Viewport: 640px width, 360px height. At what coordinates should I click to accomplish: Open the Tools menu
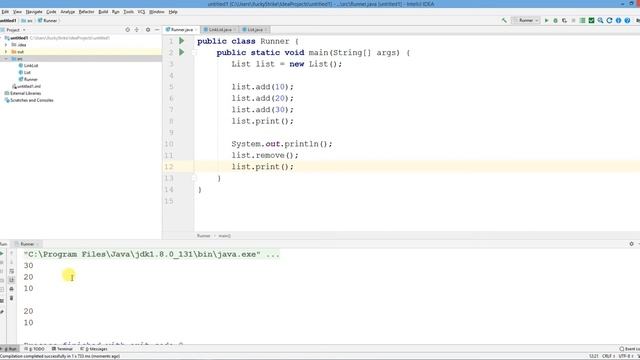coord(129,12)
